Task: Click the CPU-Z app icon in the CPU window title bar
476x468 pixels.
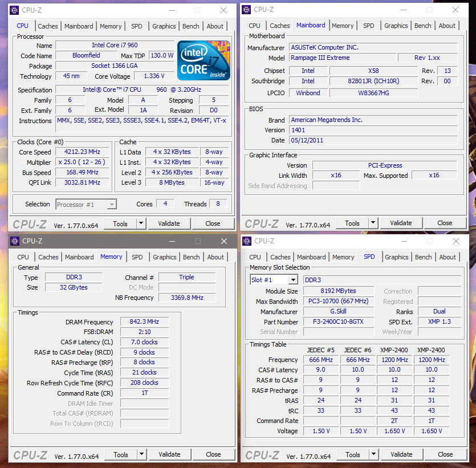Action: click(14, 10)
